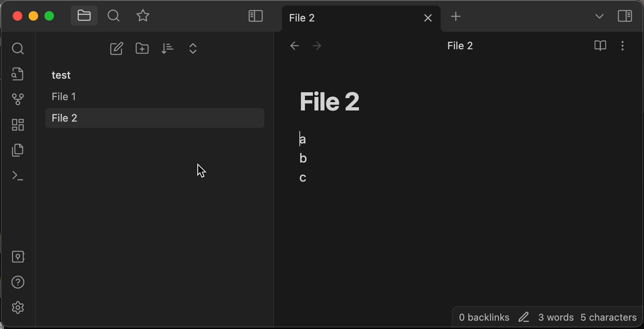Open quick switcher from ribbon
Screen dimensions: 644x329
point(18,48)
